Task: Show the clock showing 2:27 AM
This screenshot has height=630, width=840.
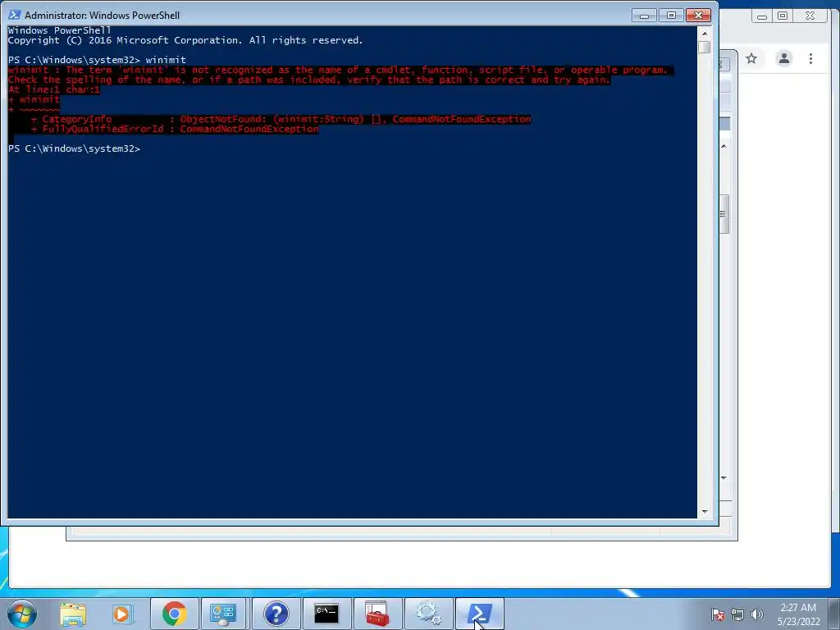Action: 798,614
